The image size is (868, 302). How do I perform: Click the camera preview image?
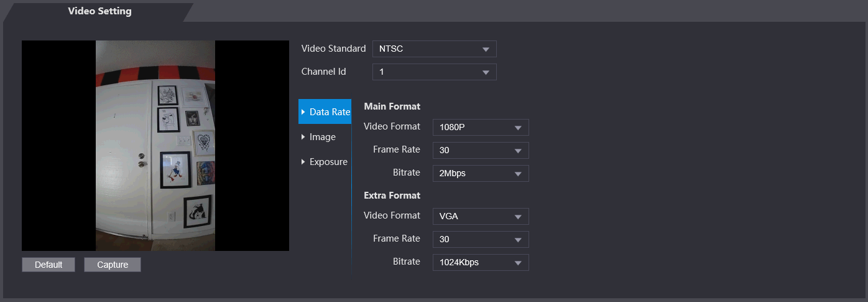click(155, 146)
